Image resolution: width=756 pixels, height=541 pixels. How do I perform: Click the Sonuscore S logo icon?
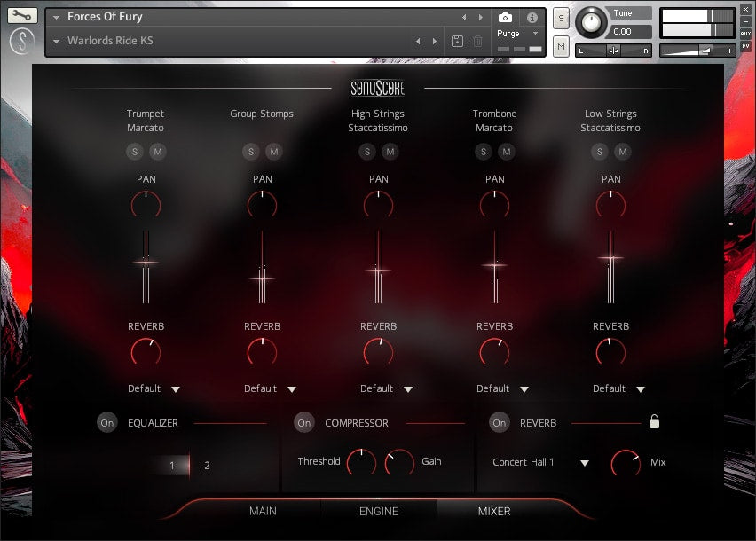pyautogui.click(x=21, y=41)
